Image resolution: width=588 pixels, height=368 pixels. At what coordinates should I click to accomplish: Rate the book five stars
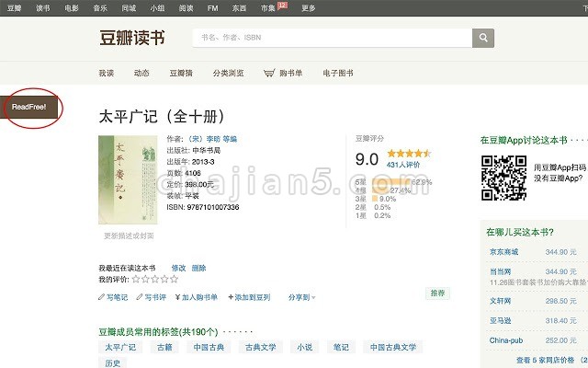174,279
